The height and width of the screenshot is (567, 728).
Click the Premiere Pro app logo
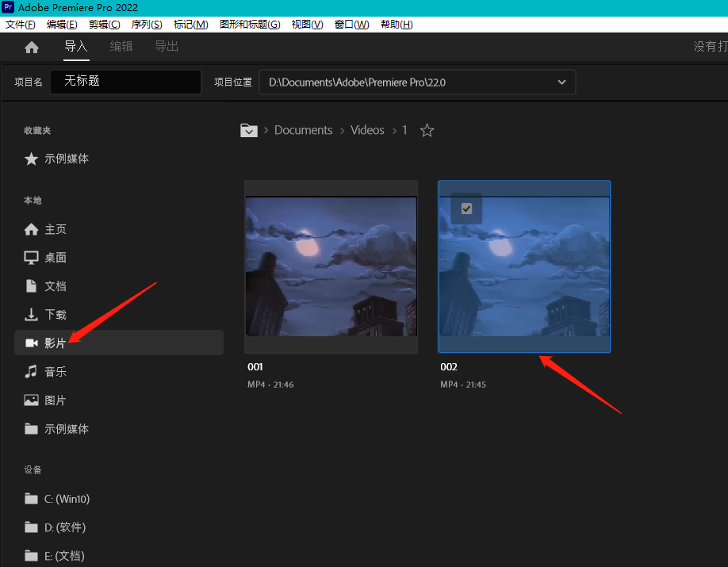8,7
